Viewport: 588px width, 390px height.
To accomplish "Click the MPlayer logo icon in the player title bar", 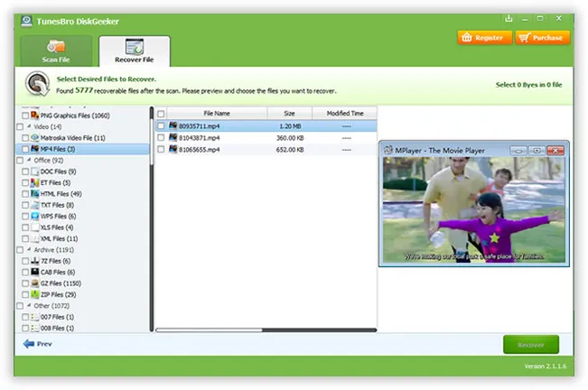I will click(387, 150).
